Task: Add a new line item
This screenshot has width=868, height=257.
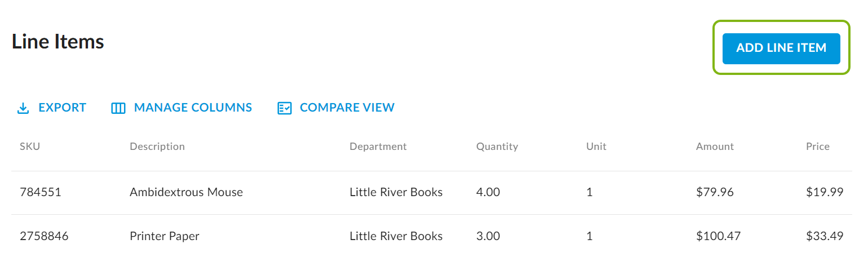Action: coord(781,48)
